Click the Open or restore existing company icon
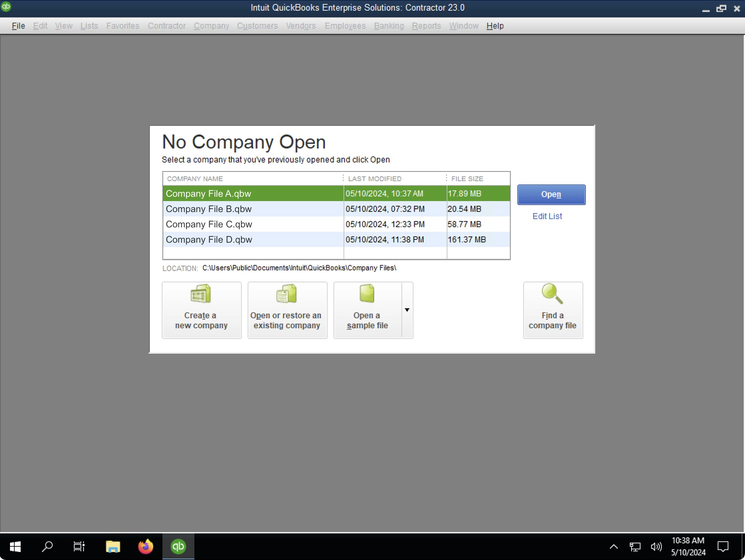 click(287, 293)
